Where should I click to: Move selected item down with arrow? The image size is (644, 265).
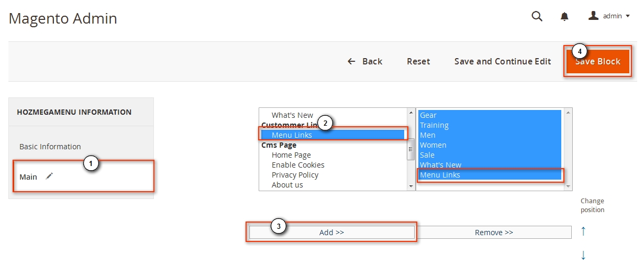pos(583,255)
